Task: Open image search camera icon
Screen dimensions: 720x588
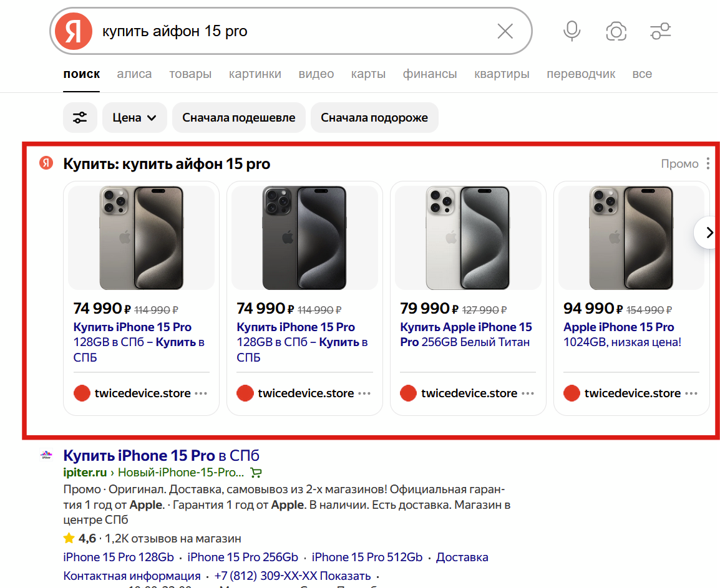Action: point(616,31)
